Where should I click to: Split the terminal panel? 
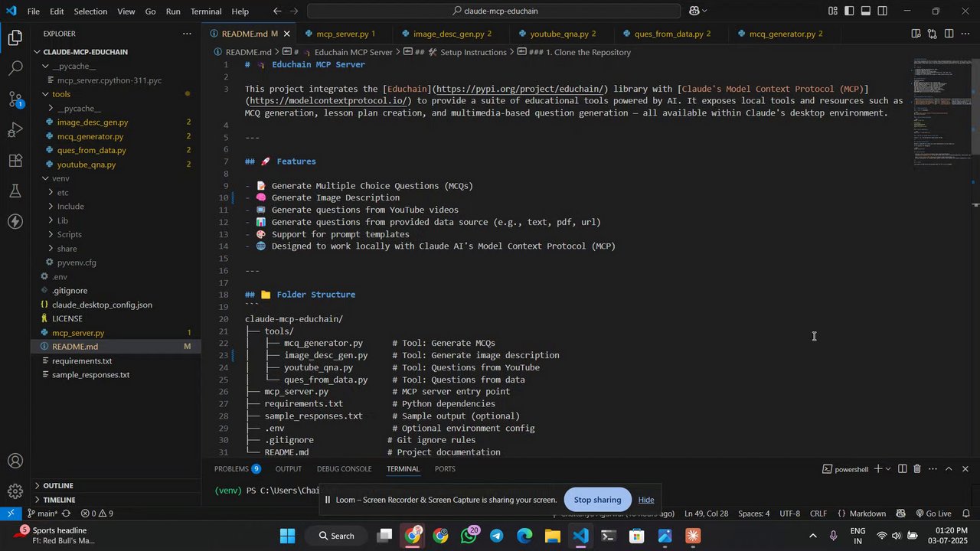903,469
